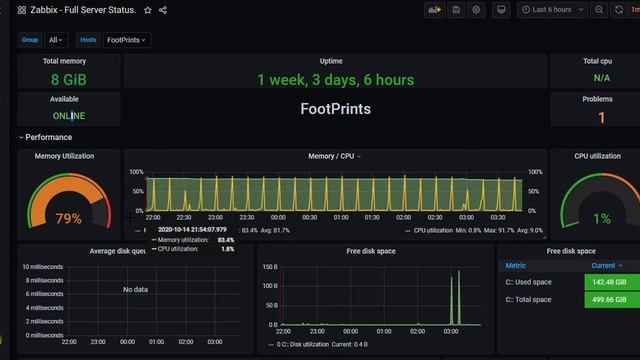Click the Total cpu N/A value
The width and height of the screenshot is (640, 360).
pyautogui.click(x=602, y=78)
